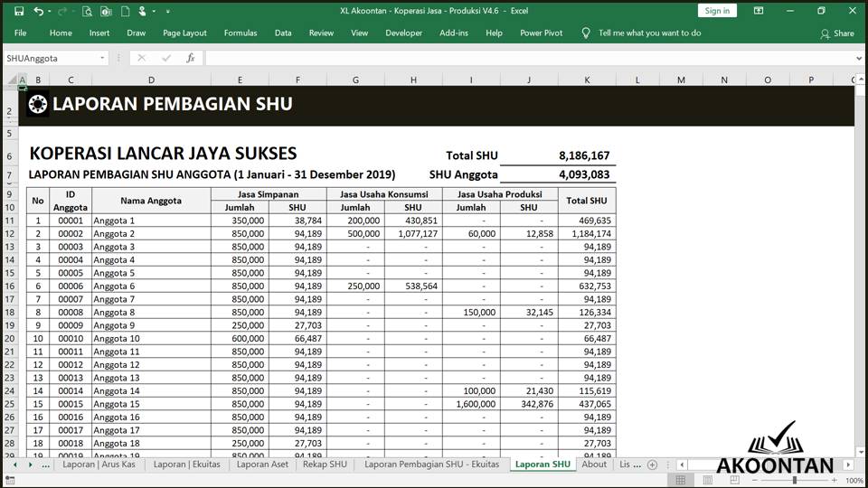The image size is (868, 488).
Task: Click the New blank workbook icon
Action: pyautogui.click(x=125, y=11)
